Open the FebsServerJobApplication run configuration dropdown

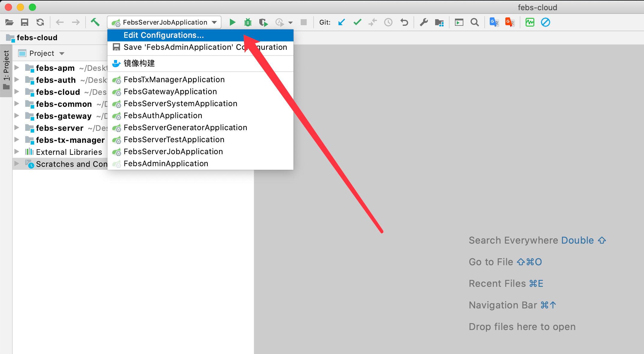(164, 22)
